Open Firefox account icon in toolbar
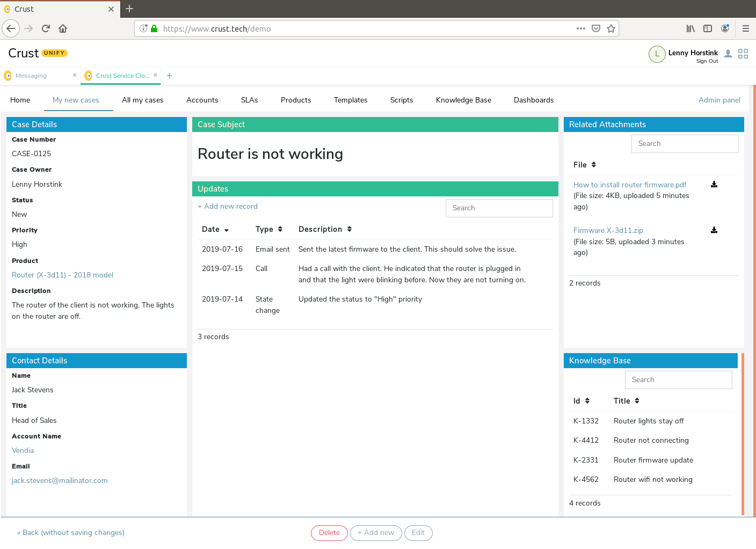This screenshot has width=756, height=549. [725, 28]
